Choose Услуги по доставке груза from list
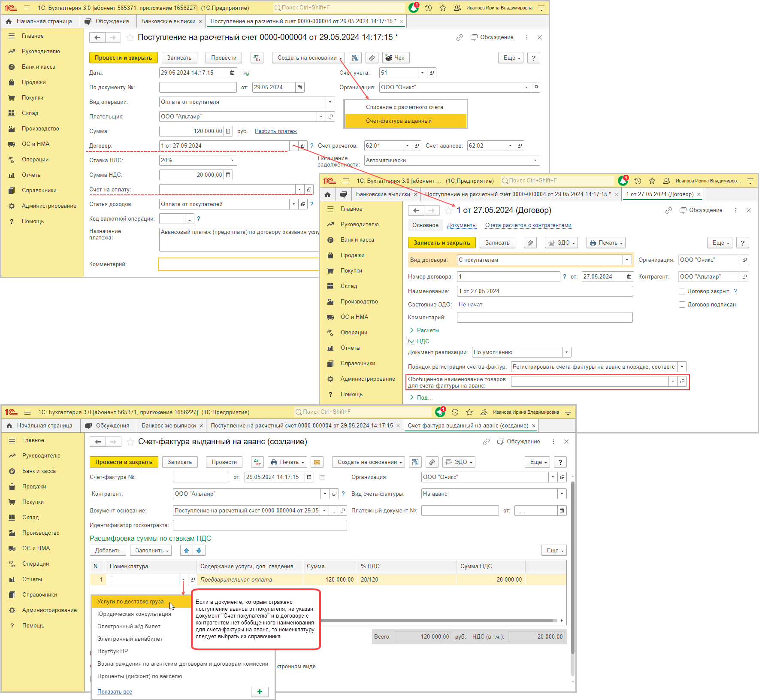This screenshot has width=759, height=700. point(142,602)
